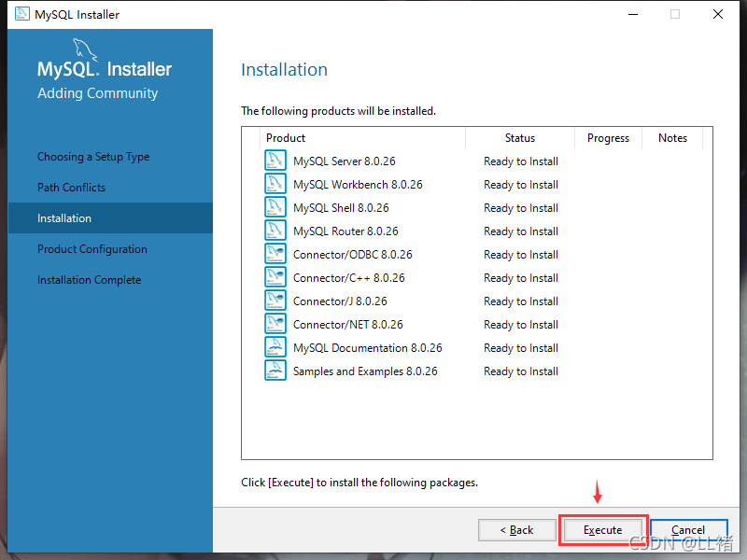The width and height of the screenshot is (747, 560).
Task: Select the Connector/C++ 8.0.26 row text
Action: [349, 278]
